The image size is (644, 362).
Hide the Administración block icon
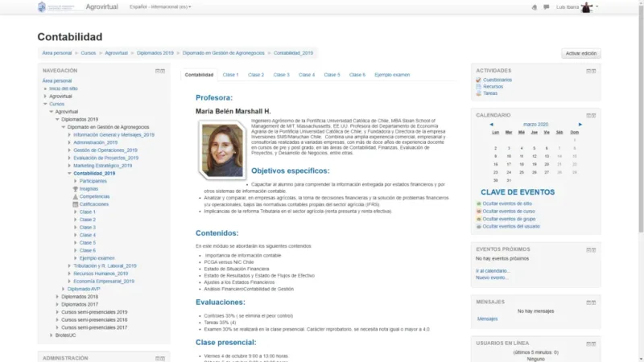coord(157,359)
